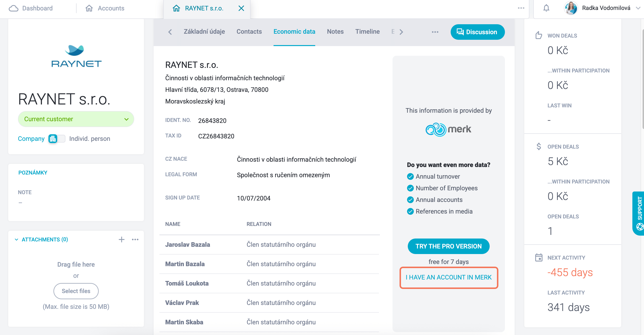Toggle the Company / Individ. person switch

click(57, 139)
